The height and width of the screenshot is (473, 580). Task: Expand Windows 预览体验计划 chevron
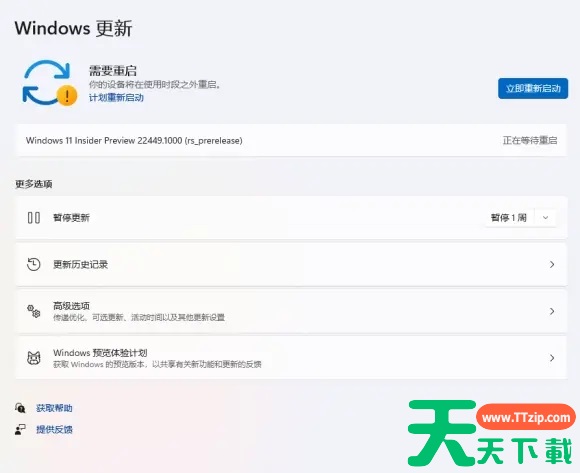552,358
